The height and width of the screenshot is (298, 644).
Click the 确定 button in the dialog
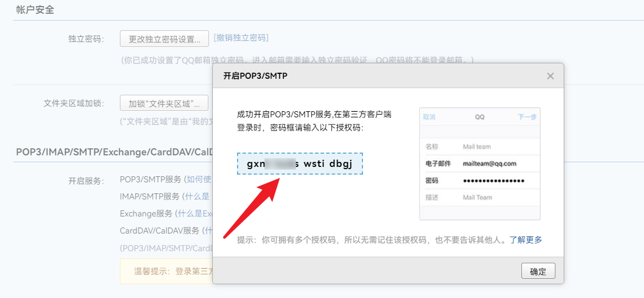pos(538,271)
